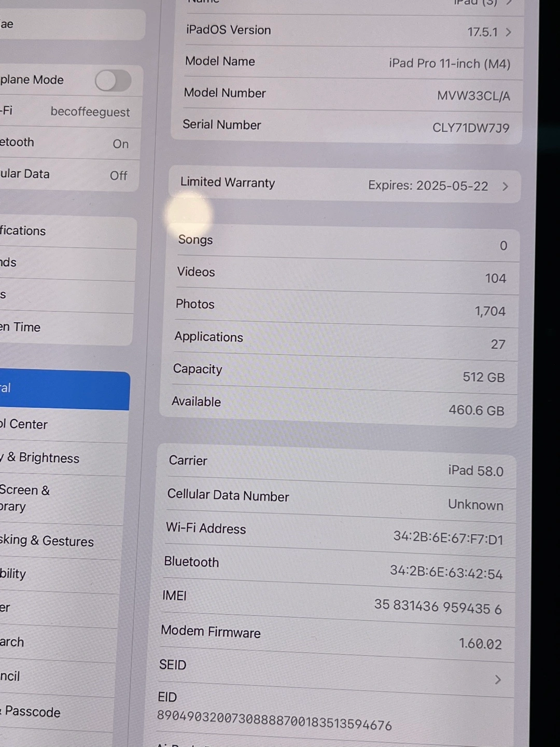The image size is (560, 747).
Task: Open Search settings row
Action: click(59, 643)
